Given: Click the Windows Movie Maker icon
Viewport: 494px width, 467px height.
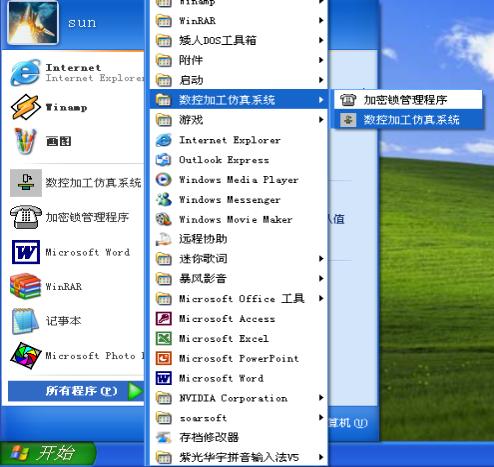Looking at the screenshot, I should pyautogui.click(x=164, y=219).
